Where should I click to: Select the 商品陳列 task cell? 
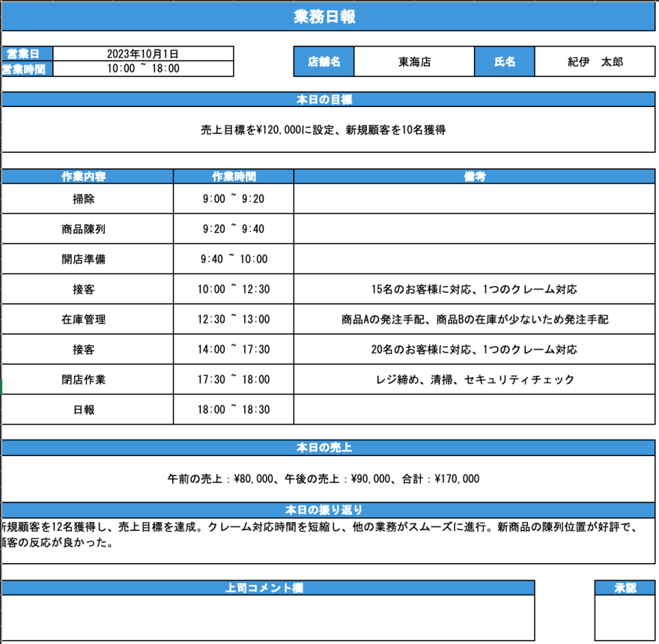point(88,228)
